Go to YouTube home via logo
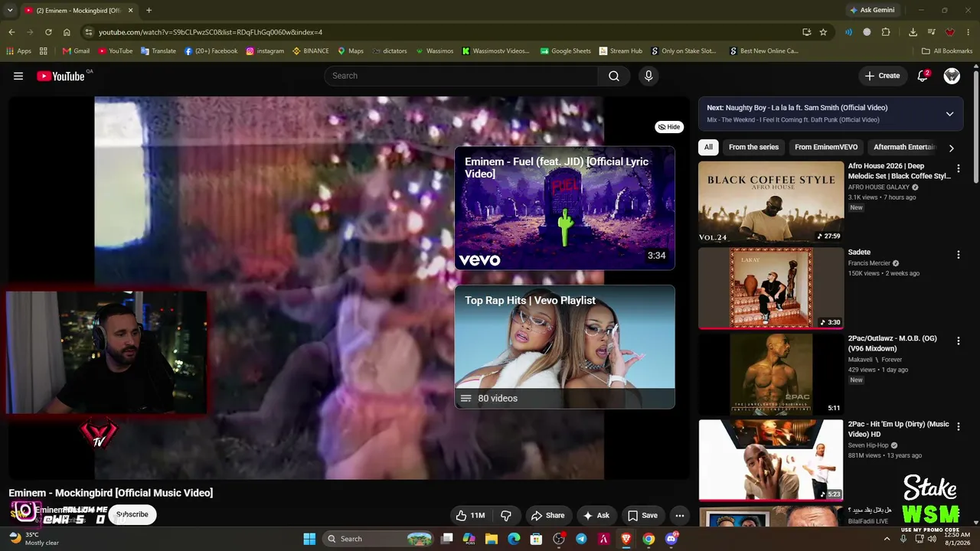Viewport: 980px width, 551px height. (60, 76)
